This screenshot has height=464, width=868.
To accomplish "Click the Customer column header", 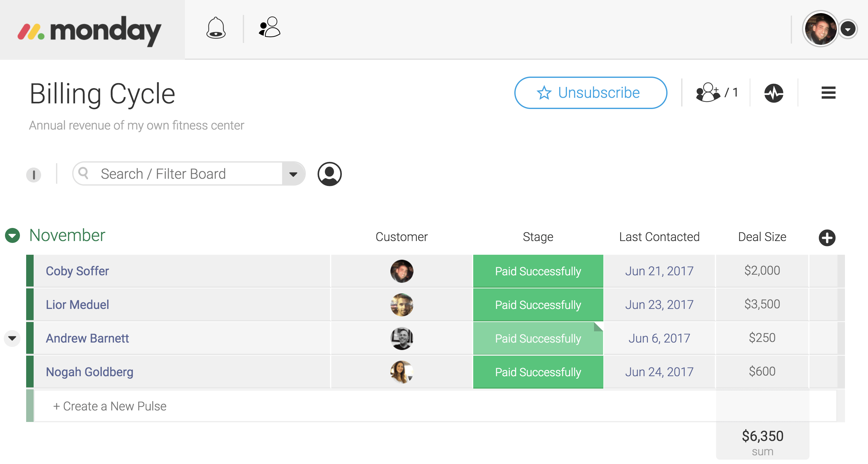I will tap(401, 237).
